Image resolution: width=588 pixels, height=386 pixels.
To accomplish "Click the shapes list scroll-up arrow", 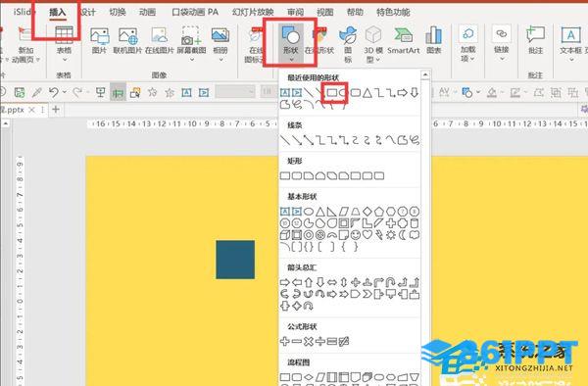I will click(425, 74).
